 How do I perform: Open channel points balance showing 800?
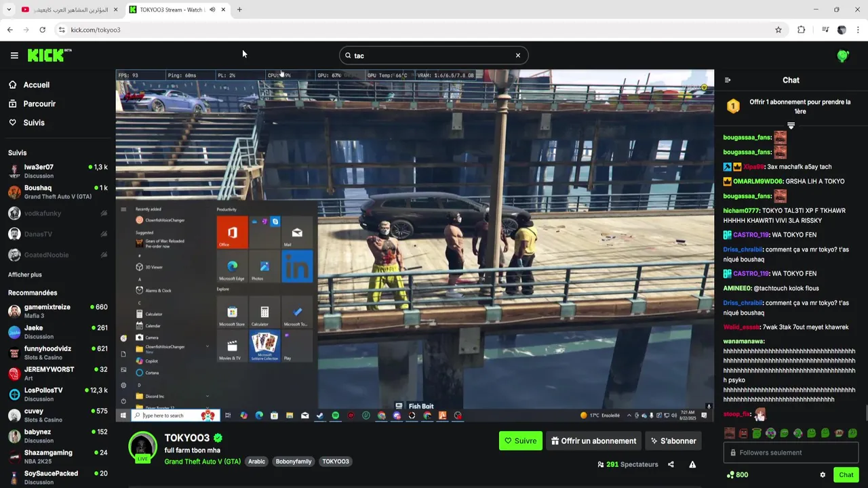(x=737, y=475)
